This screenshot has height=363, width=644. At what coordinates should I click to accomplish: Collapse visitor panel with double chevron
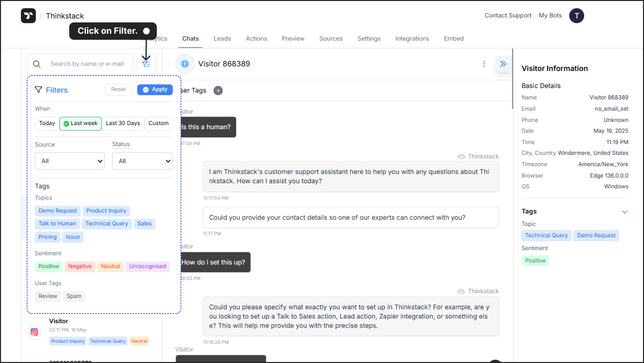pos(503,64)
